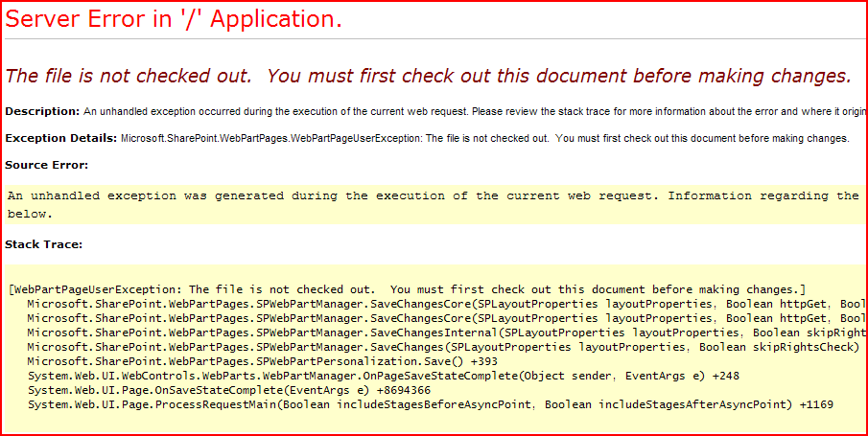Click the ProcessRequestMain +1169 stack line
This screenshot has height=436, width=868.
[430, 404]
